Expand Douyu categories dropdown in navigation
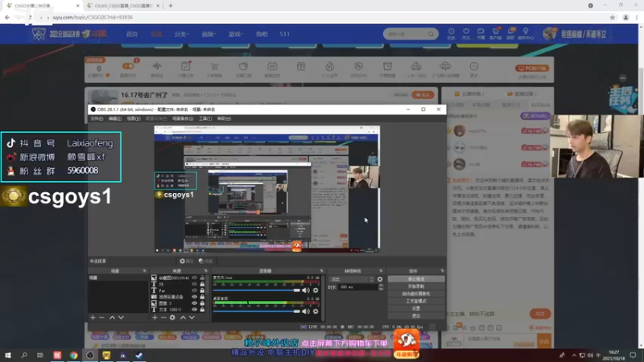Image resolution: width=644 pixels, height=362 pixels. pos(182,34)
